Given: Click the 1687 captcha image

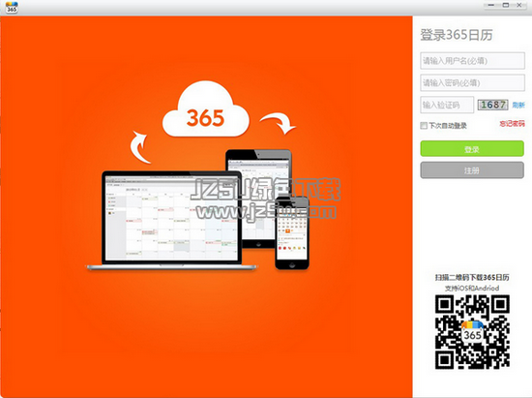Looking at the screenshot, I should [x=493, y=105].
